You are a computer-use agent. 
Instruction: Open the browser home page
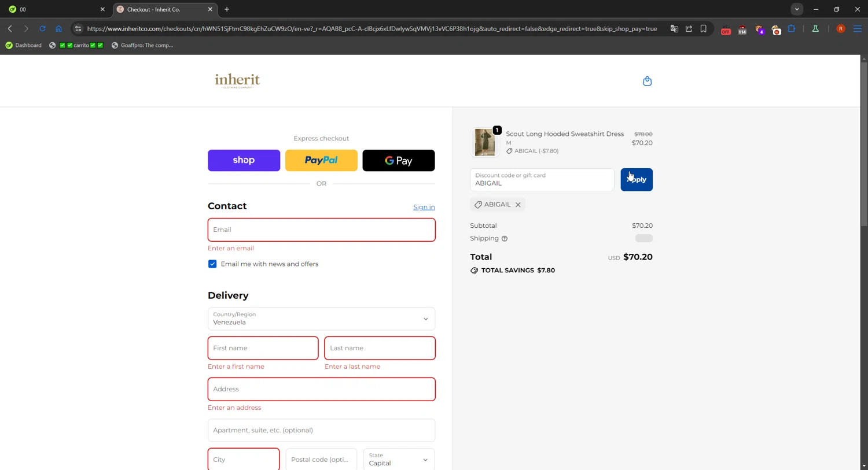coord(58,28)
